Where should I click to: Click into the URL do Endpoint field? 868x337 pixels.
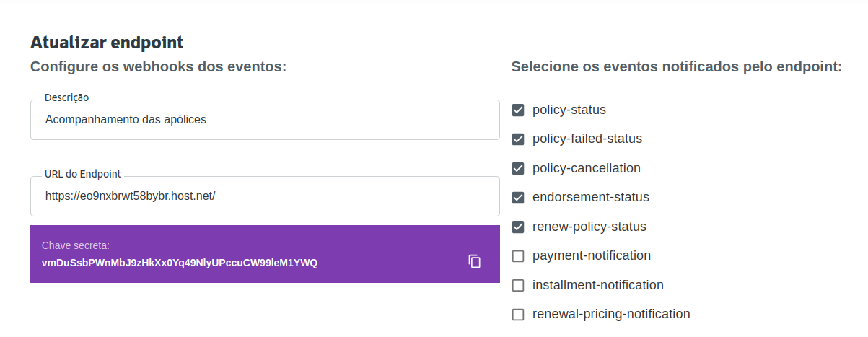tap(265, 196)
